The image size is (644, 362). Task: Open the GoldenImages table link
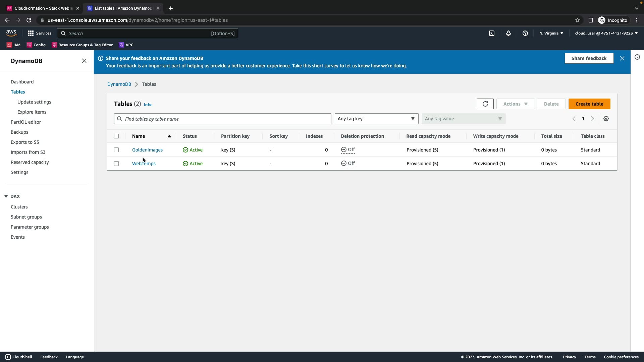(x=147, y=150)
